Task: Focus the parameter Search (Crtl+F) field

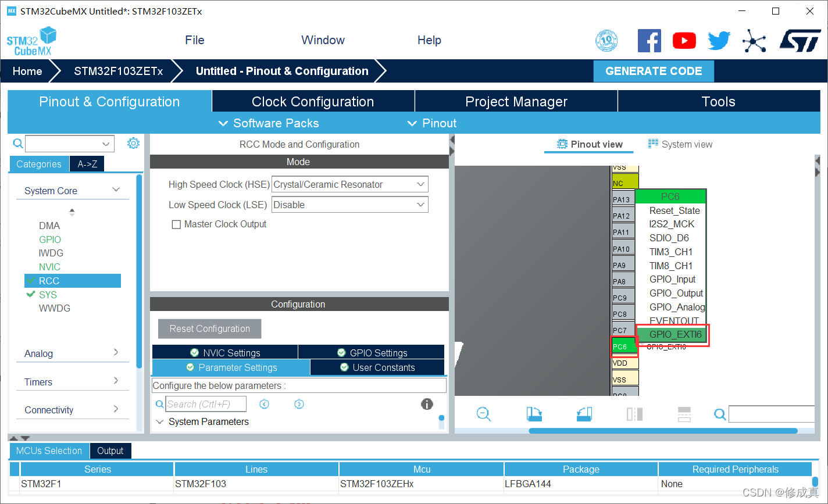Action: pos(206,404)
